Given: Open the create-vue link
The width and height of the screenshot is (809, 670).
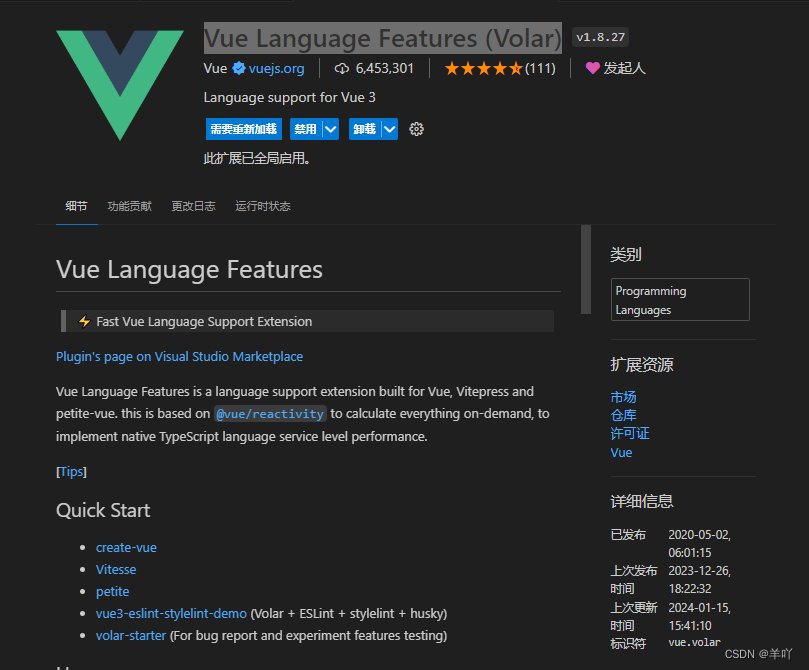Looking at the screenshot, I should (x=126, y=547).
